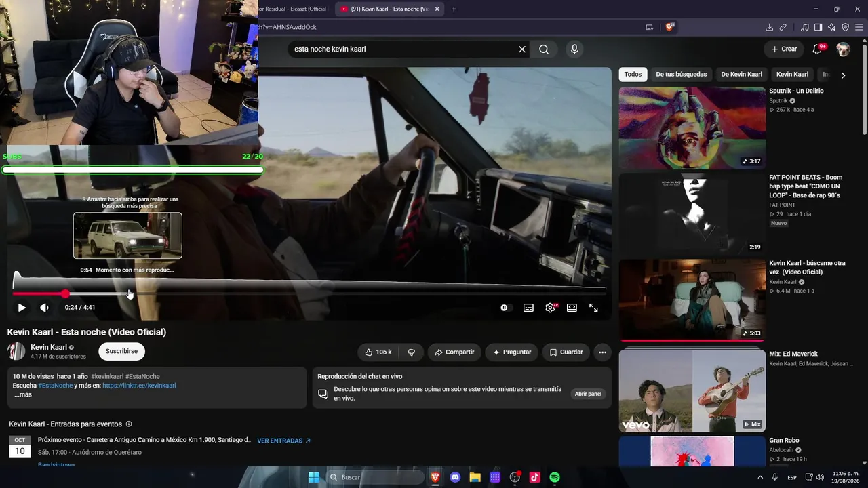Click the link icon in the browser toolbar
This screenshot has width=868, height=488.
783,27
